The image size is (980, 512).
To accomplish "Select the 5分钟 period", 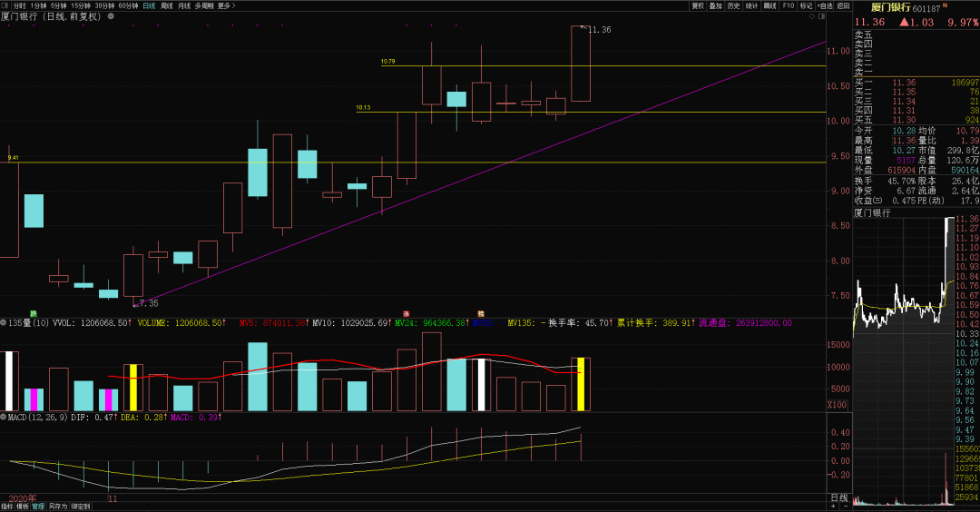I will coord(59,5).
